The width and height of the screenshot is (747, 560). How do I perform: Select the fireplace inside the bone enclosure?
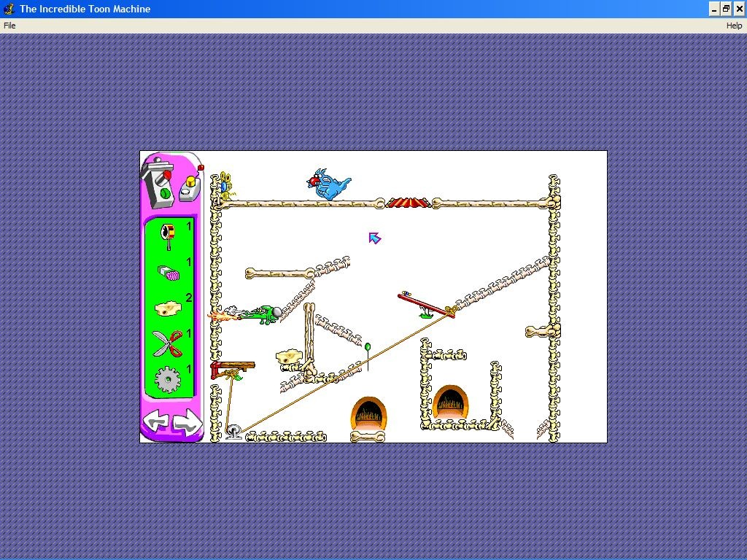pyautogui.click(x=450, y=402)
